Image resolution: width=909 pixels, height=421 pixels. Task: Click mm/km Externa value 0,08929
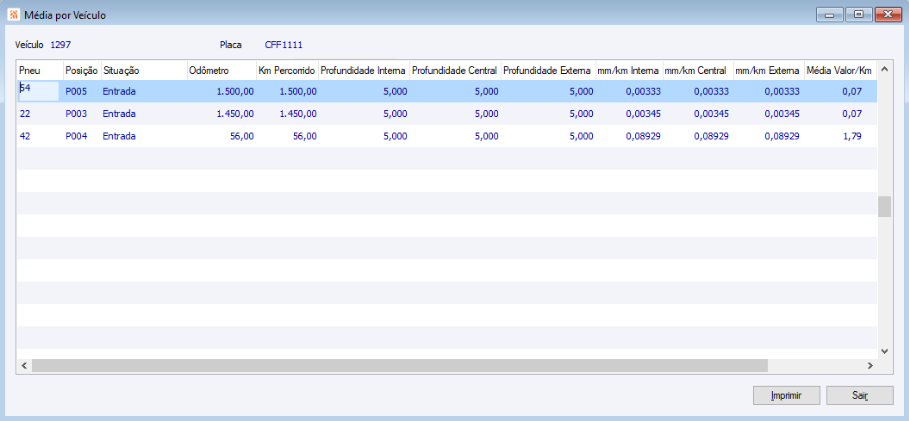(x=783, y=136)
